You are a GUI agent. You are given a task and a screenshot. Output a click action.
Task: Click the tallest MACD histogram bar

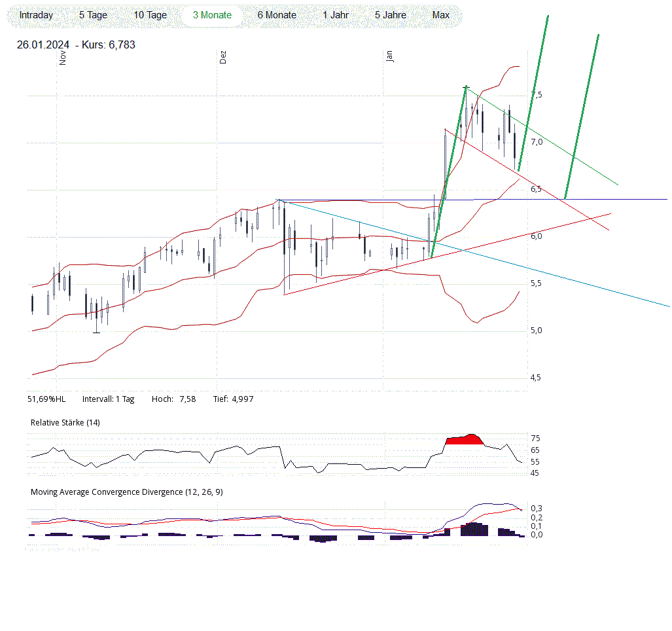(474, 529)
